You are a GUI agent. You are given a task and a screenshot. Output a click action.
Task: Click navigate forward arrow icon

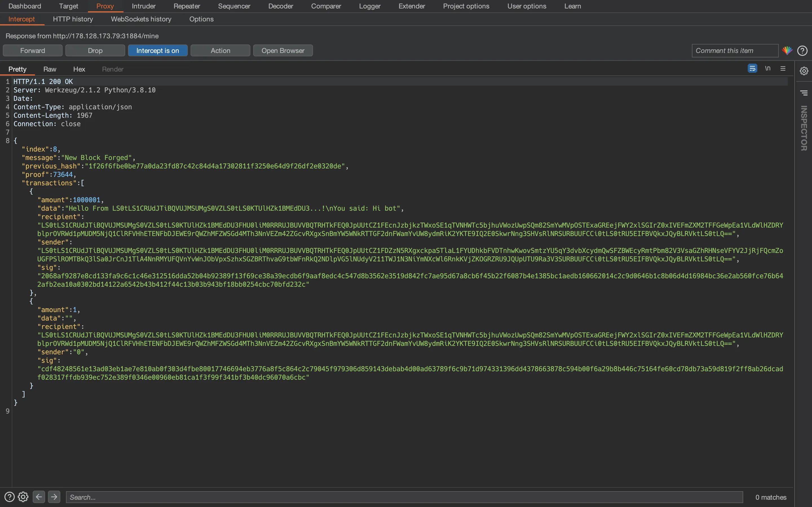pos(54,497)
